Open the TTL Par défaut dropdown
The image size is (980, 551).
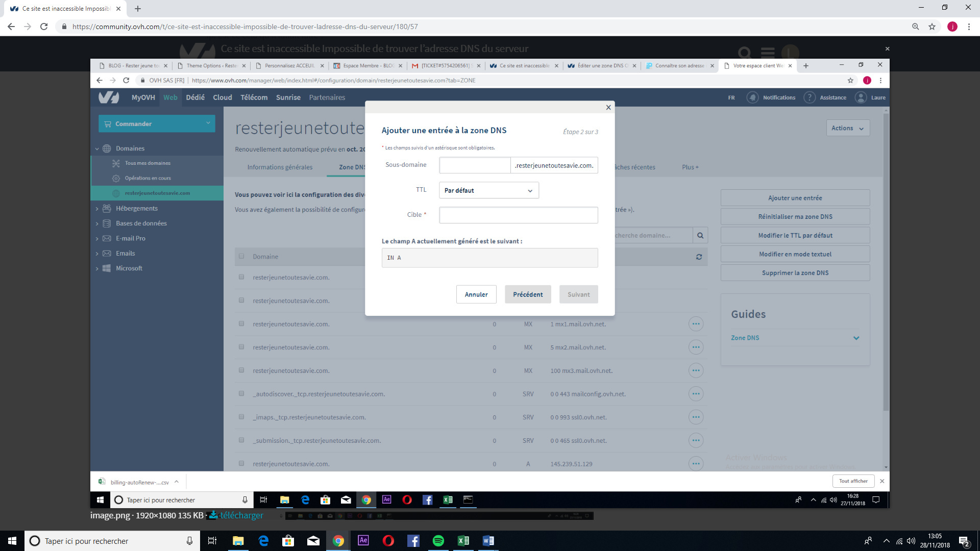pos(488,190)
